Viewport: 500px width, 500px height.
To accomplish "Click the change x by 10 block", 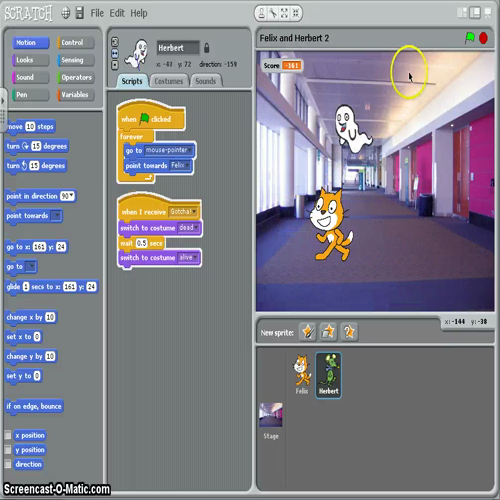I will click(31, 317).
